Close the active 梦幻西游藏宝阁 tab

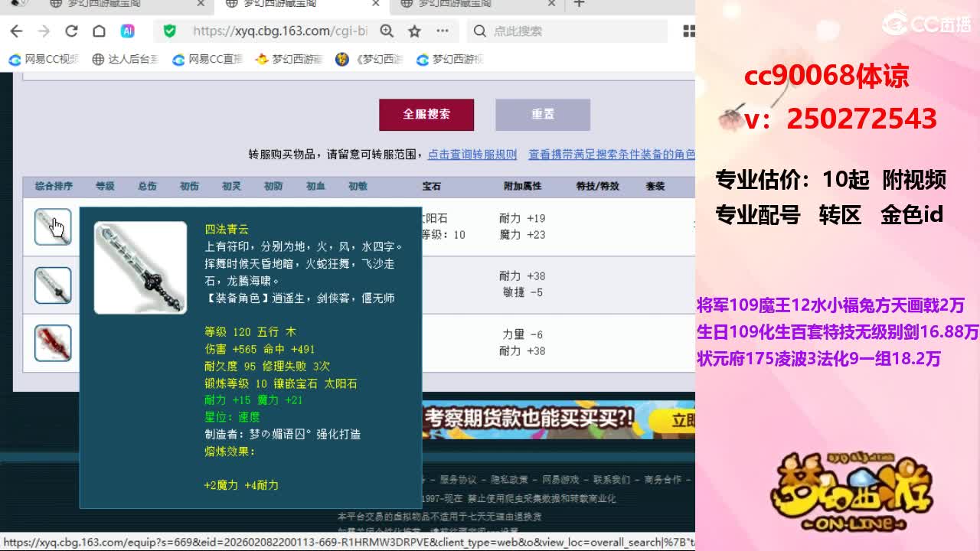click(x=376, y=4)
